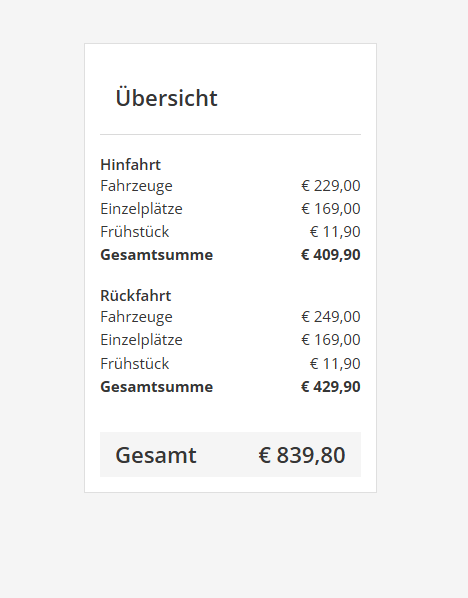This screenshot has height=598, width=468.
Task: Click Hinfahrt Fahrzeuge label
Action: coord(136,186)
